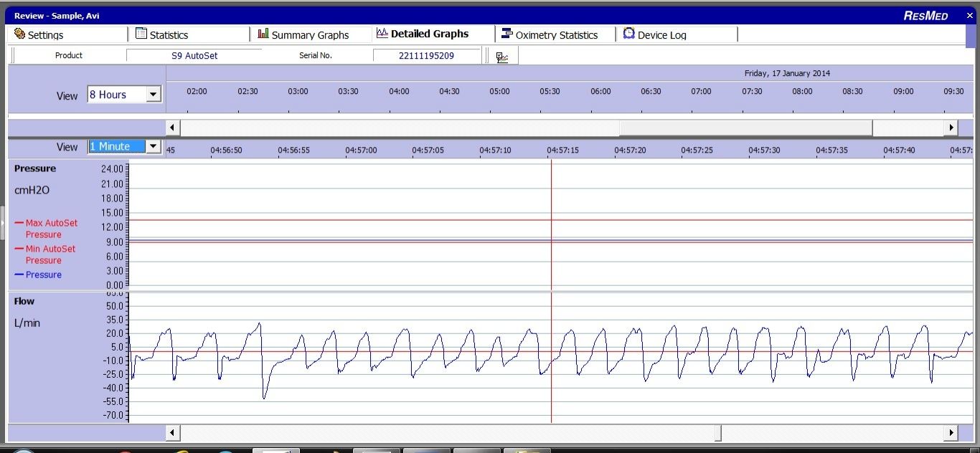Open the 8 Hours view dropdown
Viewport: 980px width, 453px height.
pyautogui.click(x=153, y=95)
